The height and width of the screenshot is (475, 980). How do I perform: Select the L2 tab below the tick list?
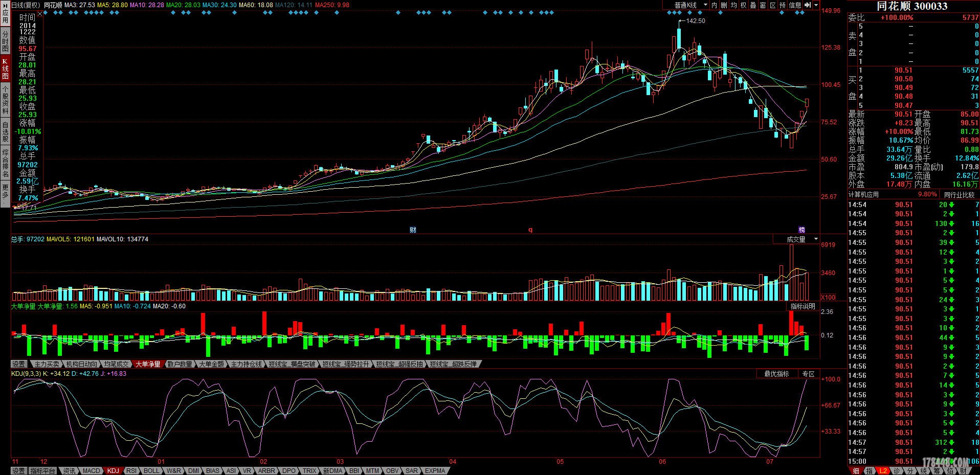click(x=883, y=471)
